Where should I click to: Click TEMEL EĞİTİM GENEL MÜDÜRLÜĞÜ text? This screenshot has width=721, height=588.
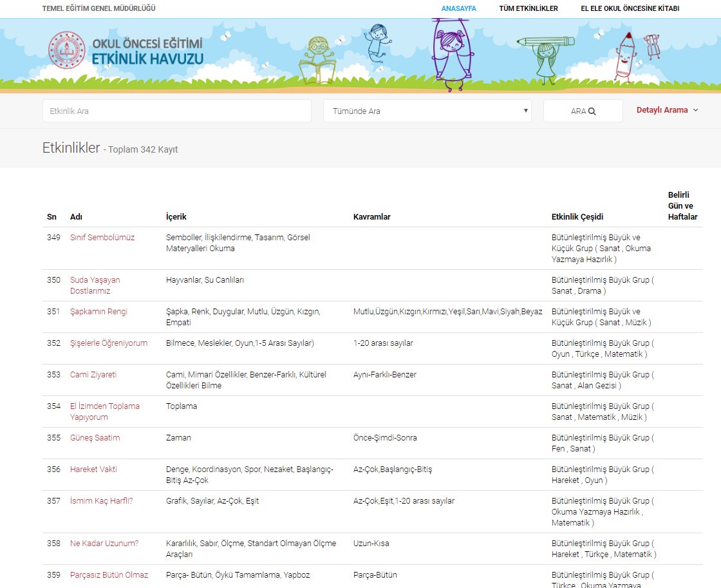click(x=99, y=8)
